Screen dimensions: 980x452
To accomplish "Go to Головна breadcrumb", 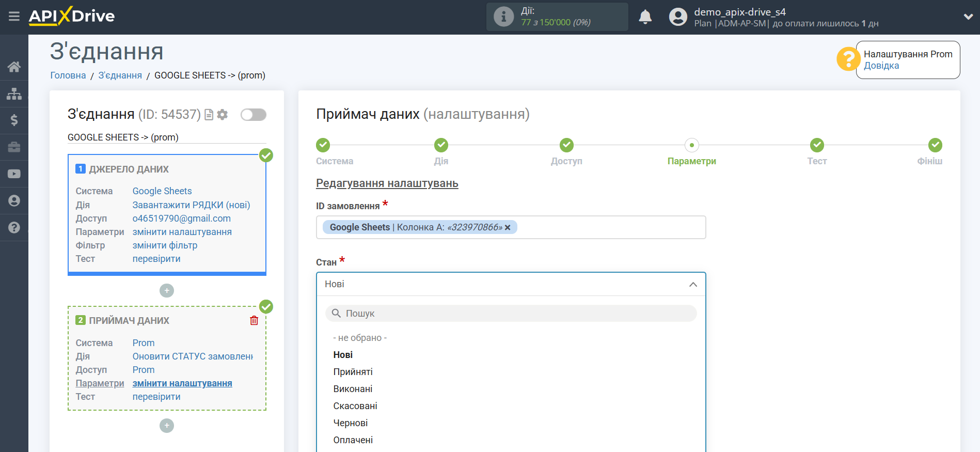I will (68, 75).
